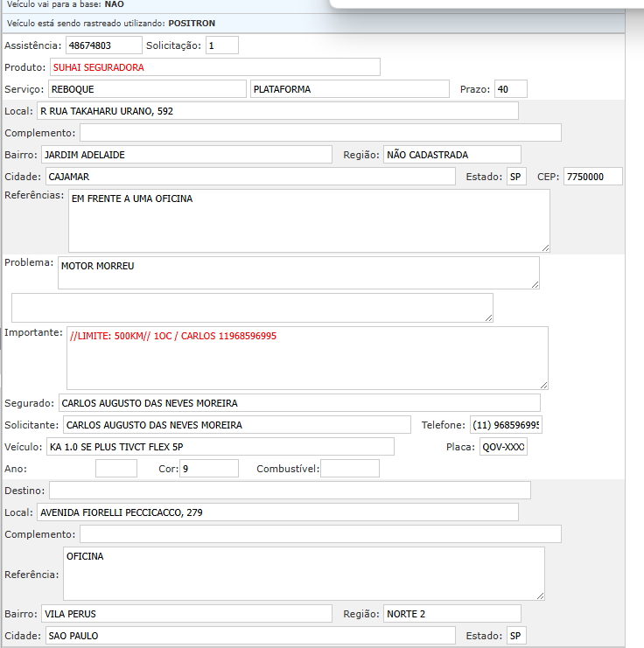Click the Cidade field containing CAJAMAR
The image size is (644, 648).
point(250,177)
